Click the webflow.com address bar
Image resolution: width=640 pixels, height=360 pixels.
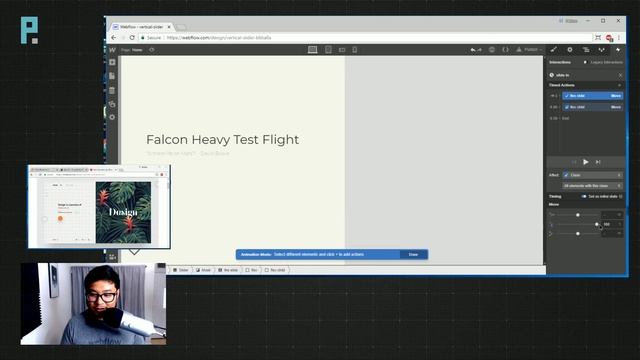click(365, 38)
